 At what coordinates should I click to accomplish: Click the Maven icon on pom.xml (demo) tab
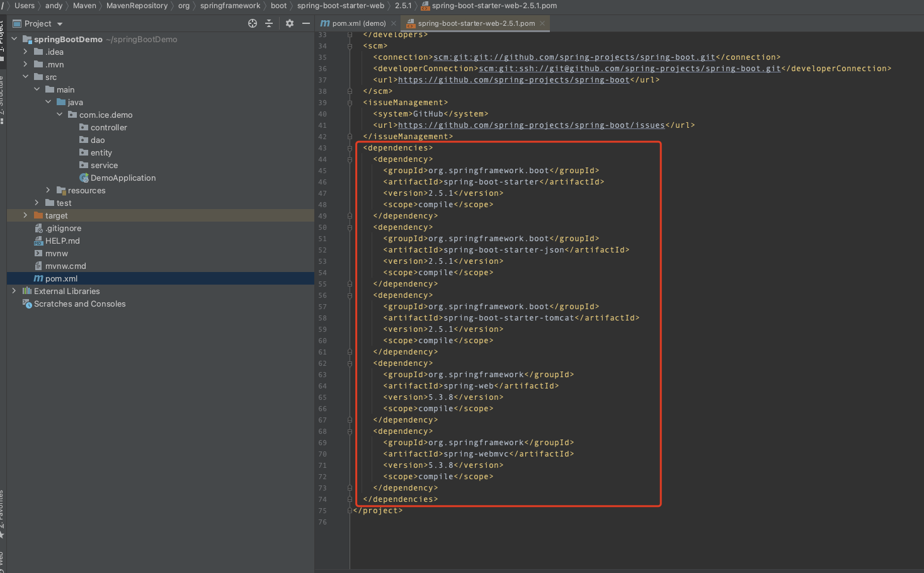click(x=325, y=23)
